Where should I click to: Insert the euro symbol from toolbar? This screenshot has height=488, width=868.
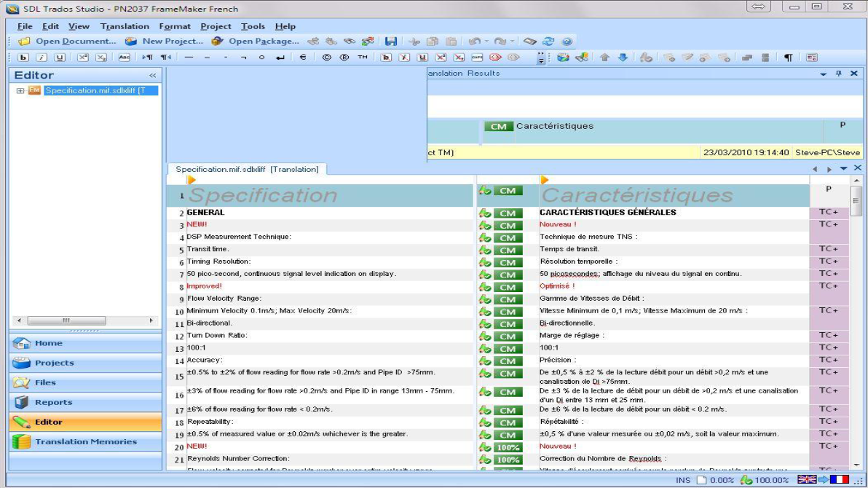(x=302, y=58)
